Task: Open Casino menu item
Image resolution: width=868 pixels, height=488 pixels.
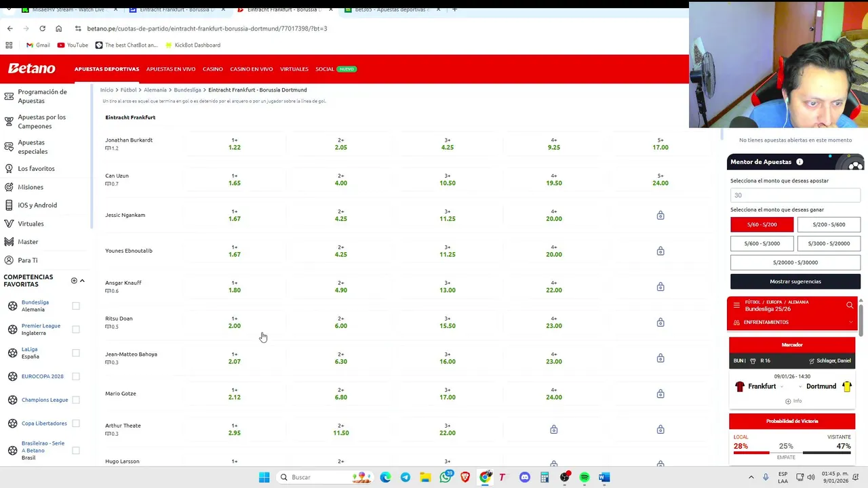Action: point(213,69)
